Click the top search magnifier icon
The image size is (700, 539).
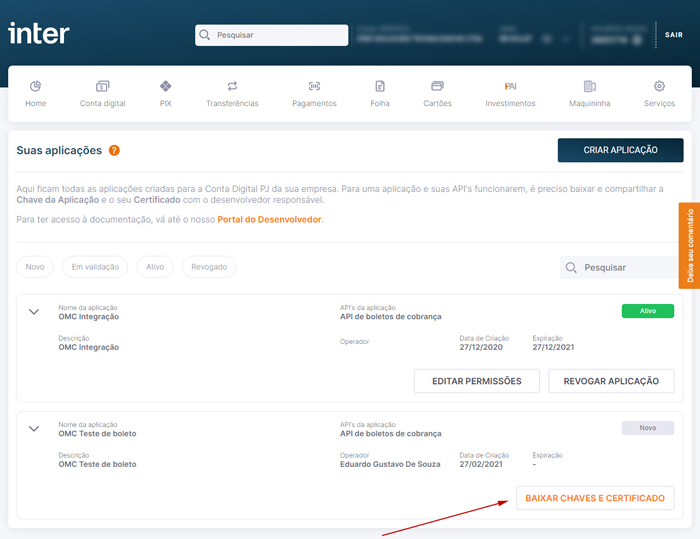click(x=204, y=35)
